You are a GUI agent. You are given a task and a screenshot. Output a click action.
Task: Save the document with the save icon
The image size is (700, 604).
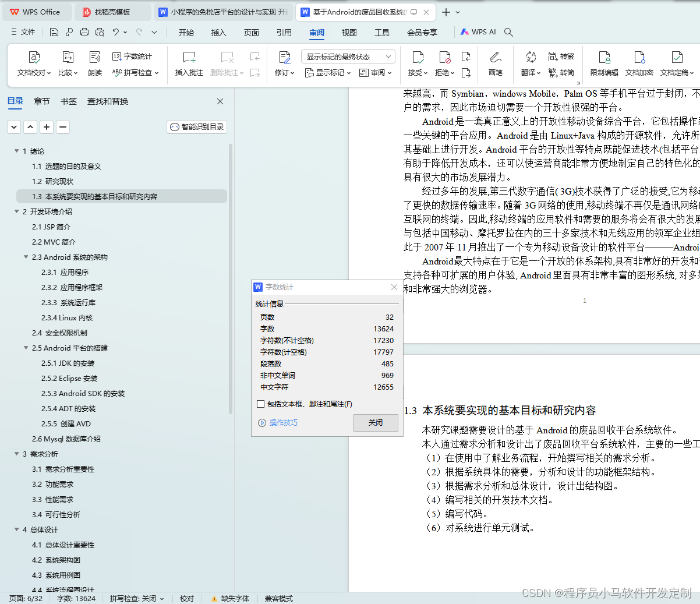(54, 32)
